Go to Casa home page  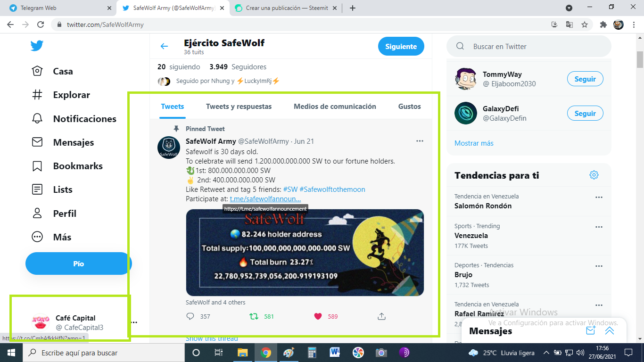[x=52, y=71]
